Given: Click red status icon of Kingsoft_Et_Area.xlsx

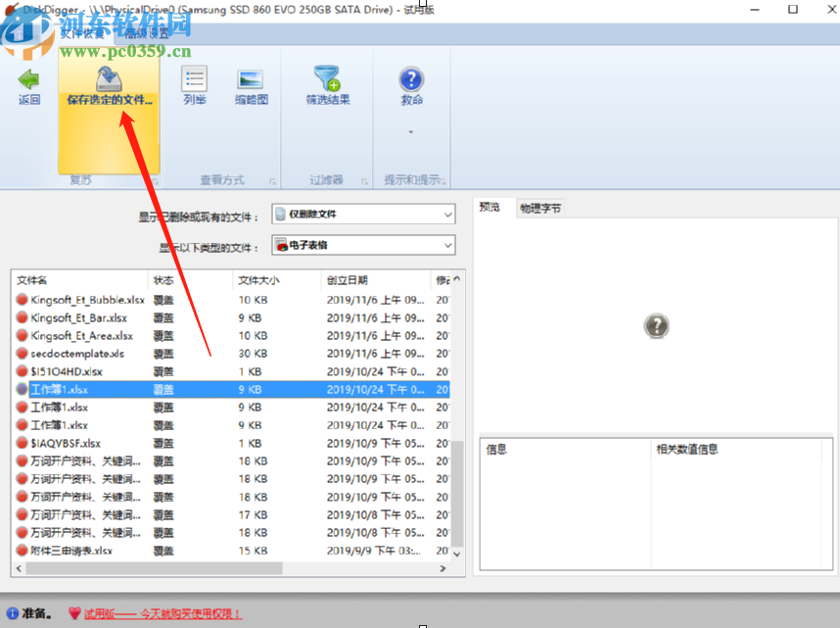Looking at the screenshot, I should 22,336.
